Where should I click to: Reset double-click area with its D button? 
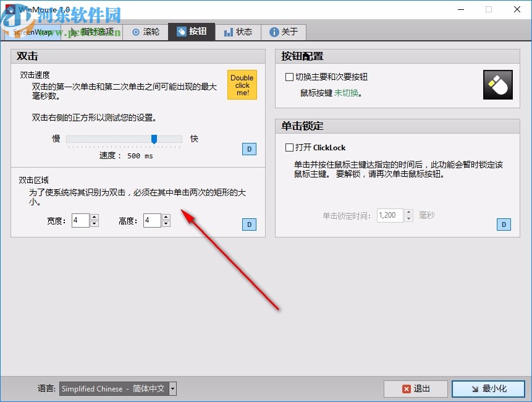point(250,225)
